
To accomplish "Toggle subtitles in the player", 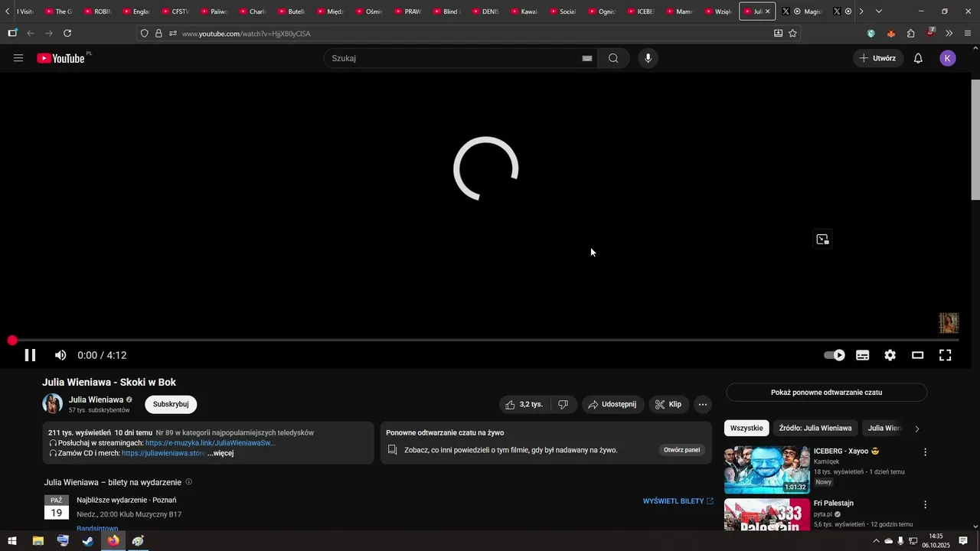I will pos(862,355).
